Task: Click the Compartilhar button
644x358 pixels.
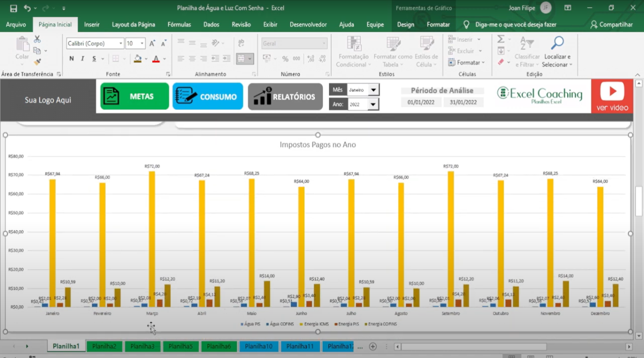Action: (x=611, y=25)
